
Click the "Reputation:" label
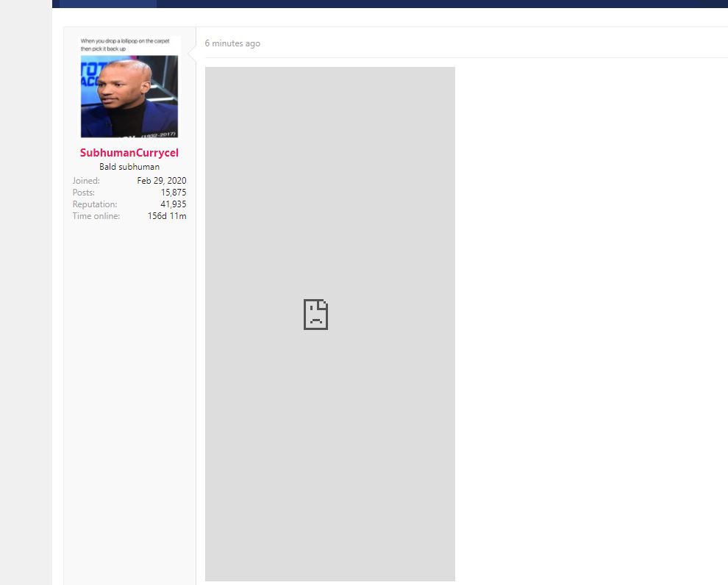pos(95,204)
